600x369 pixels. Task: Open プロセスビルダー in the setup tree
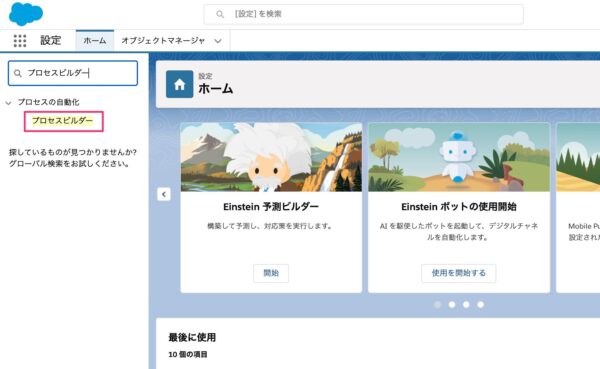click(63, 121)
